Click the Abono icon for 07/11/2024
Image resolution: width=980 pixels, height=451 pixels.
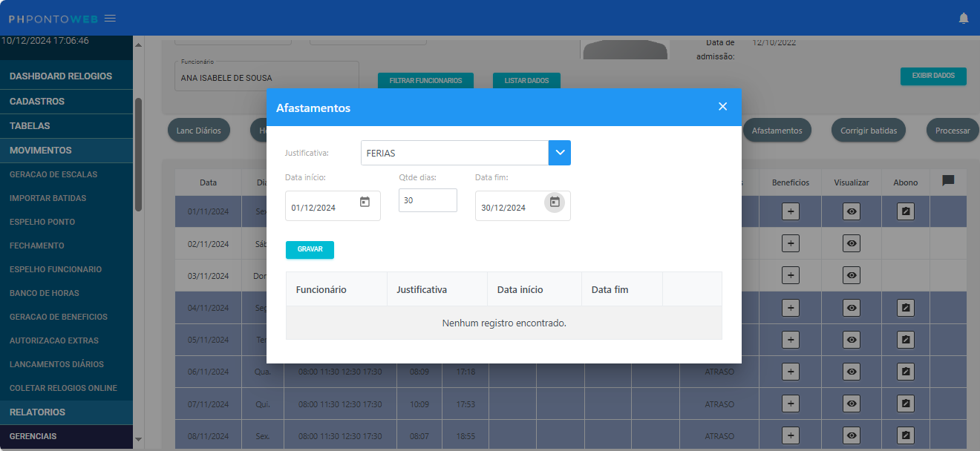click(905, 404)
